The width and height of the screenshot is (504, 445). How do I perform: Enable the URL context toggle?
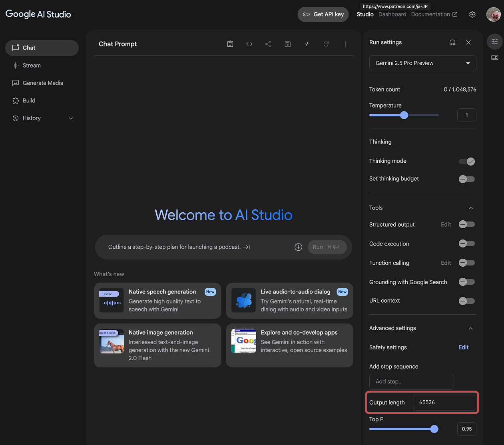[467, 301]
